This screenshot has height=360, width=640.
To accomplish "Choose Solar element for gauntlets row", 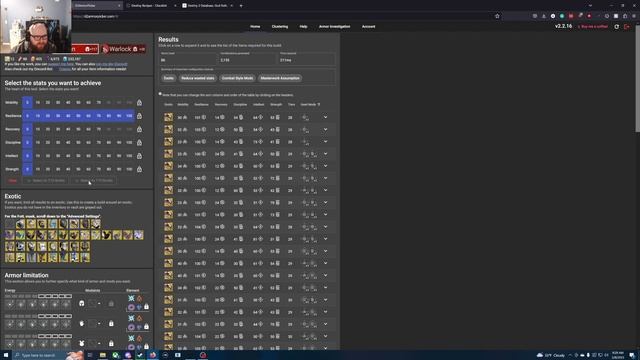I will click(139, 318).
